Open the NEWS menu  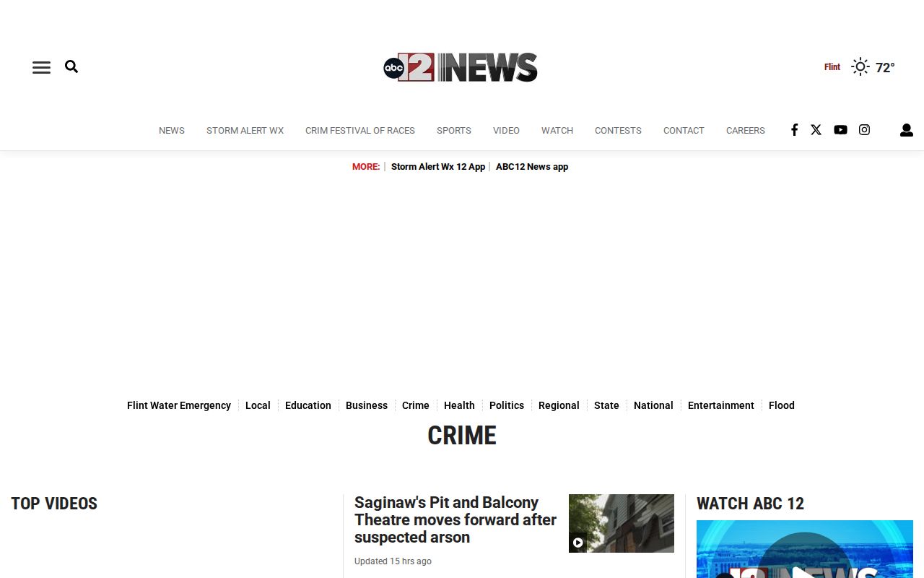pyautogui.click(x=172, y=131)
